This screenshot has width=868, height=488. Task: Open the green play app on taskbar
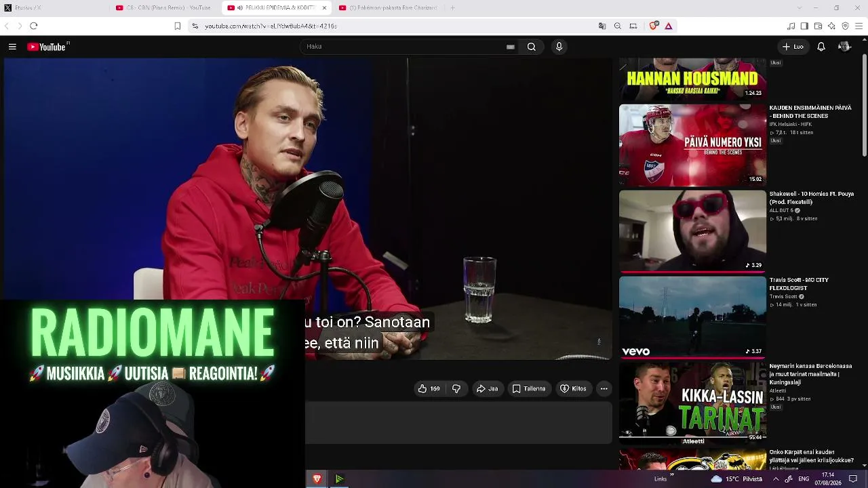(x=339, y=479)
